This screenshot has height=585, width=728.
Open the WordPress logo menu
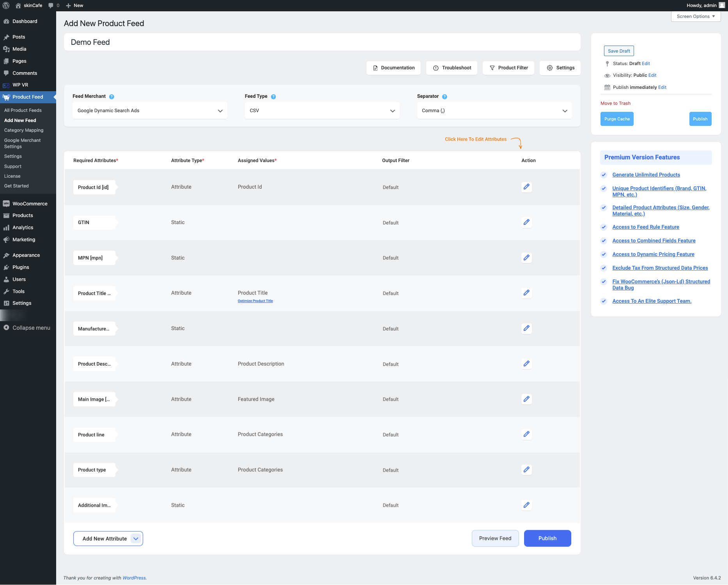point(6,5)
